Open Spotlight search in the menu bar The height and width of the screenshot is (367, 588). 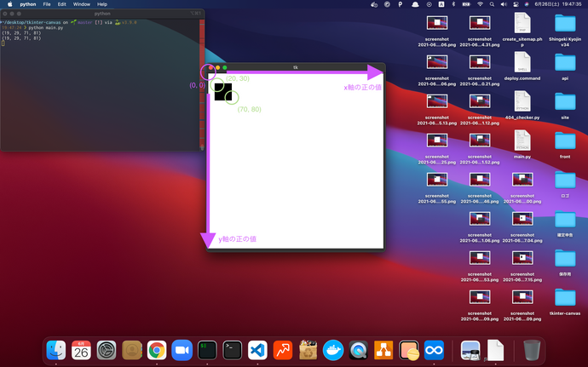point(492,4)
